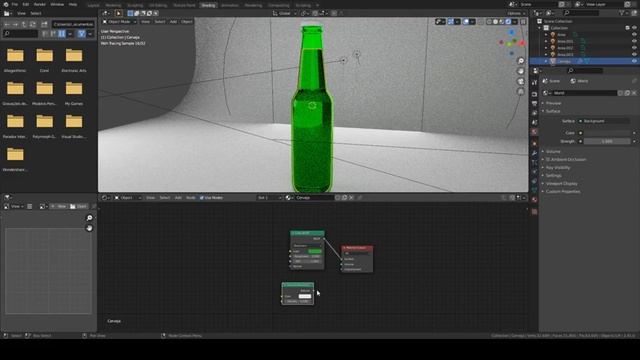640x360 pixels.
Task: Open the My Games folder
Action: [74, 93]
